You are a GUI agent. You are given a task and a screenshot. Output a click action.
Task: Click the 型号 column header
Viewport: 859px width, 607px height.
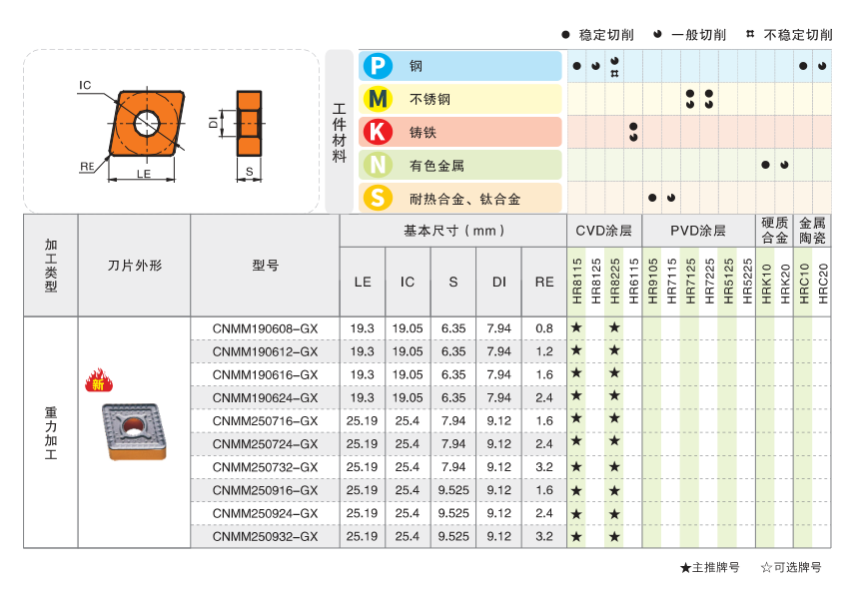pos(265,266)
